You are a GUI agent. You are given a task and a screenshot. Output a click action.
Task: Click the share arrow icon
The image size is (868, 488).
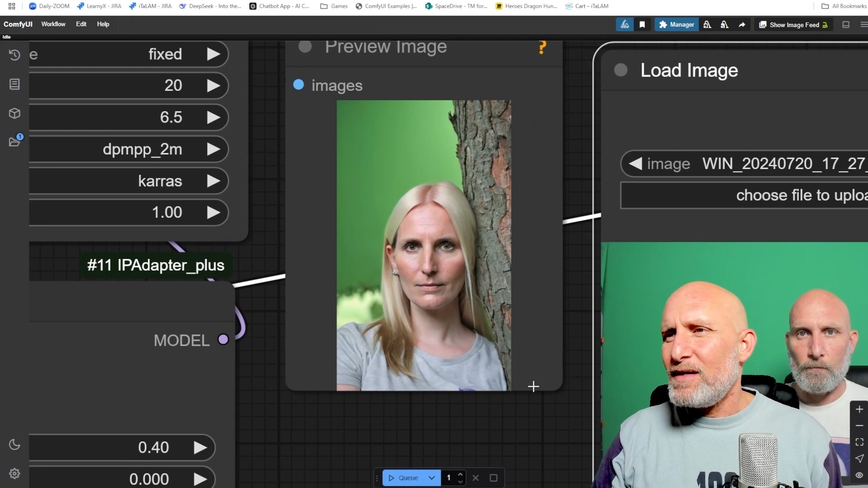742,25
